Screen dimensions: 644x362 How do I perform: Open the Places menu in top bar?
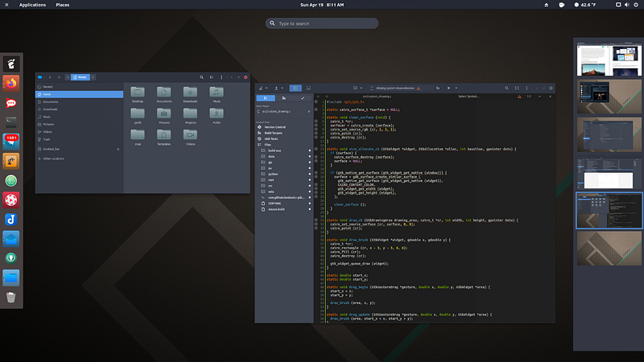(x=61, y=5)
